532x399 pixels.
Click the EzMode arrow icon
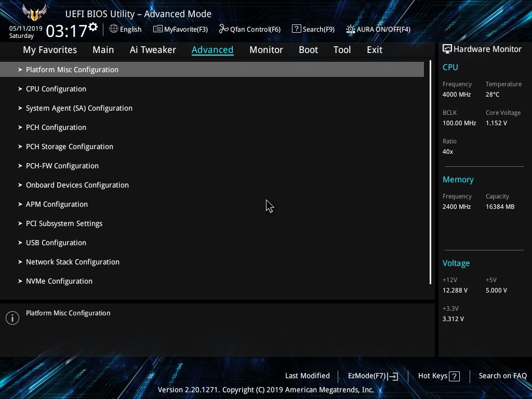[393, 376]
